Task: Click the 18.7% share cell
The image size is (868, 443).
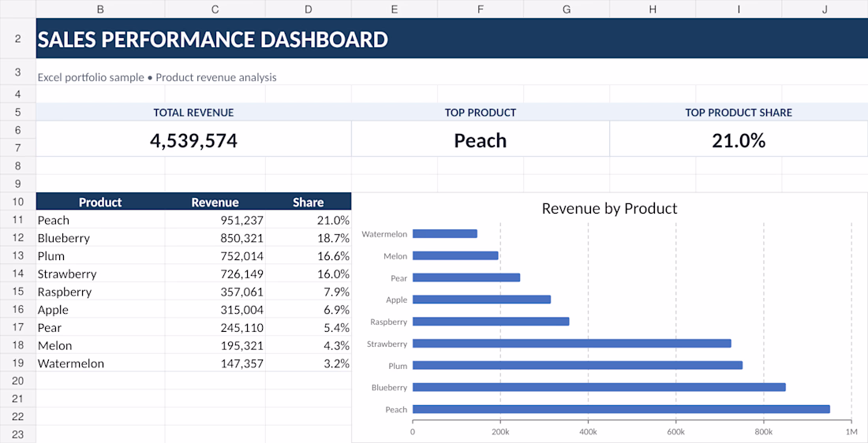Action: (x=309, y=238)
